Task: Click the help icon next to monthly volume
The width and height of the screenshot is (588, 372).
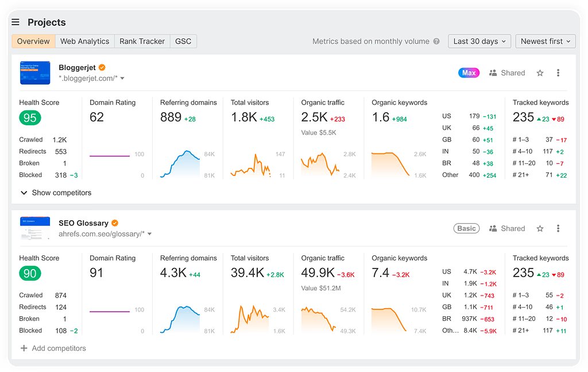Action: click(x=436, y=41)
